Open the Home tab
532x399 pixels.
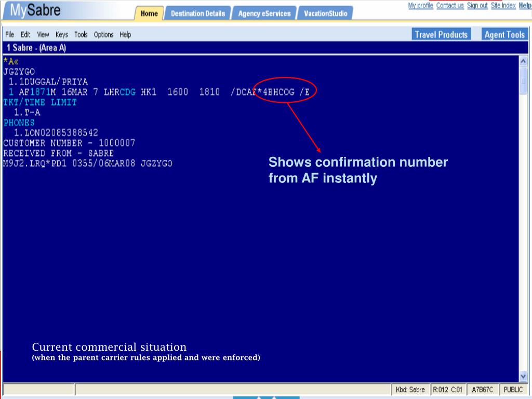149,14
